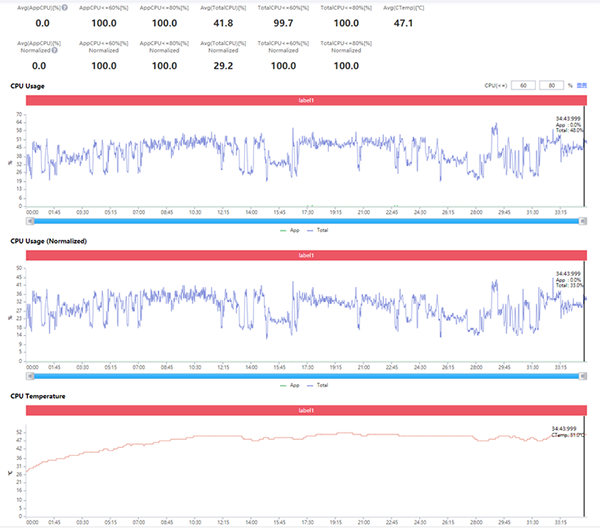Screen dimensions: 600x529
Task: Toggle App series in Normalized chart legend
Action: click(293, 385)
